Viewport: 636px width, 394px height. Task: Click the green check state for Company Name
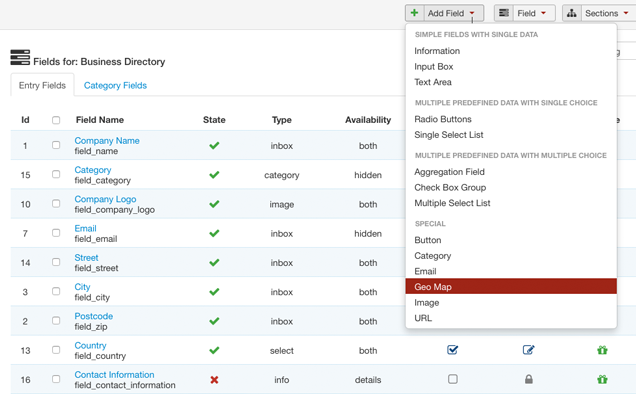[x=214, y=145]
